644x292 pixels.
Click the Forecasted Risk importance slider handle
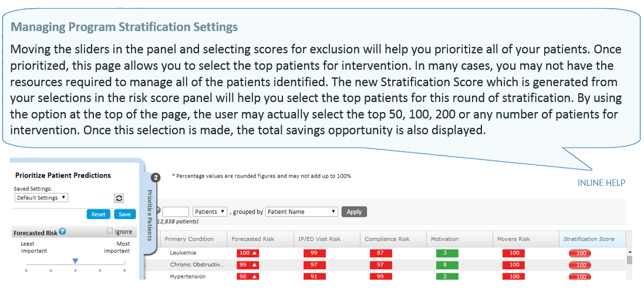click(75, 260)
